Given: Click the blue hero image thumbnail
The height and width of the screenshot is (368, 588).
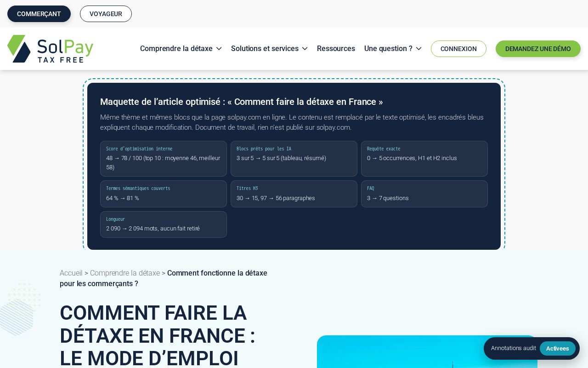Looking at the screenshot, I should coord(427,351).
